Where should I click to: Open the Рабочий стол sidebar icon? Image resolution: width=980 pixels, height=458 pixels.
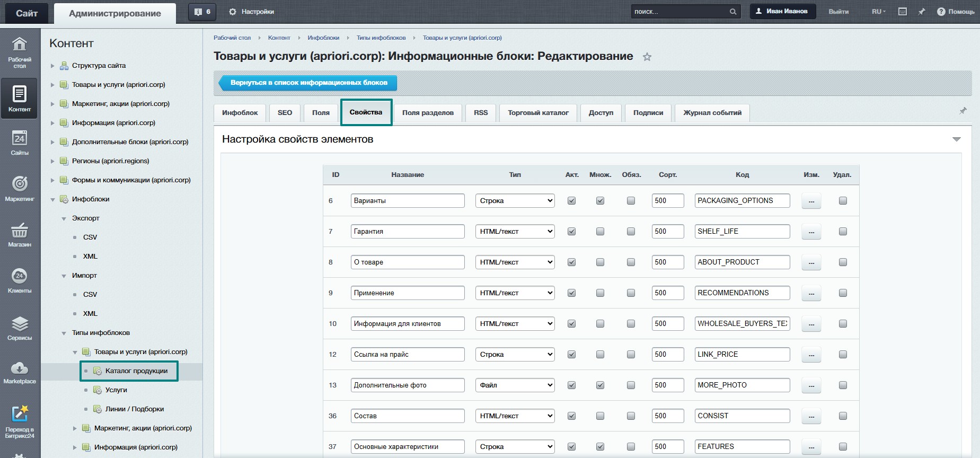pos(20,52)
